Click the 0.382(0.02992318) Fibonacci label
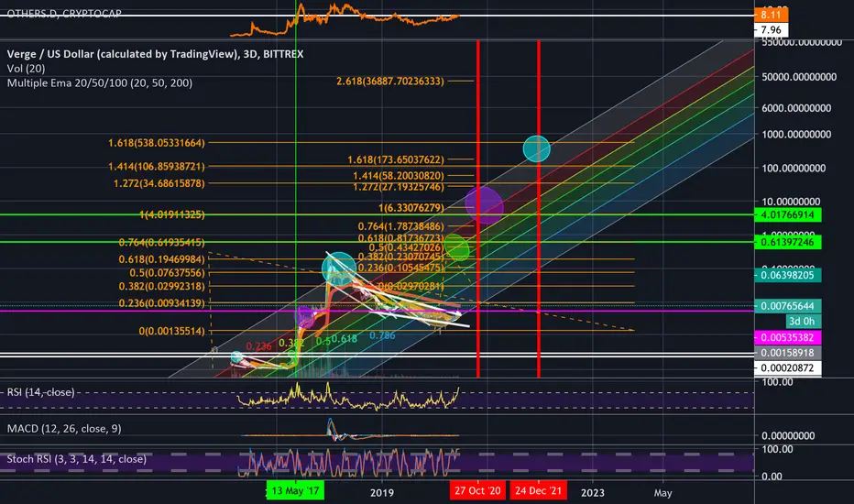Image resolution: width=854 pixels, height=504 pixels. click(x=162, y=286)
